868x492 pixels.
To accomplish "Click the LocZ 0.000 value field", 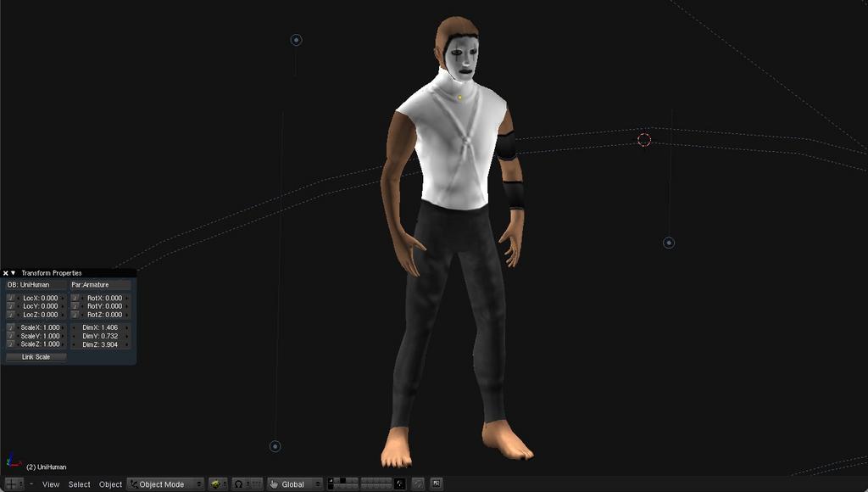I will pos(41,314).
